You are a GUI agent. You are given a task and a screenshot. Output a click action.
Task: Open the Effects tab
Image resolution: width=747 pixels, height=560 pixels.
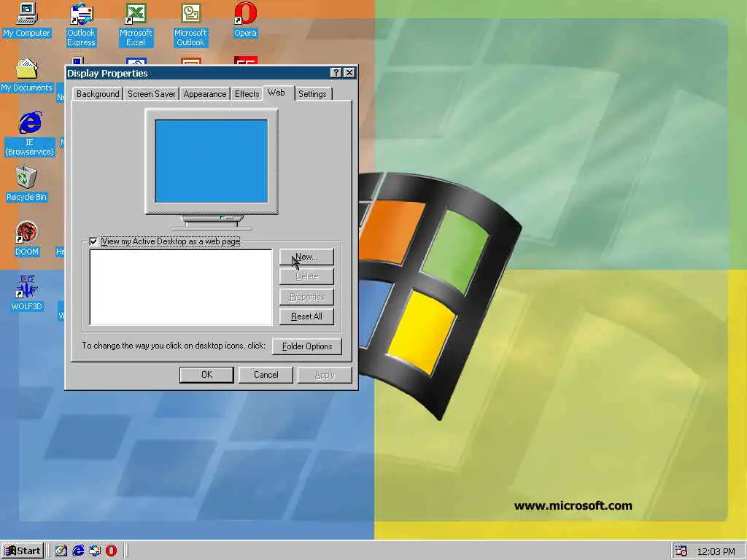(x=247, y=94)
